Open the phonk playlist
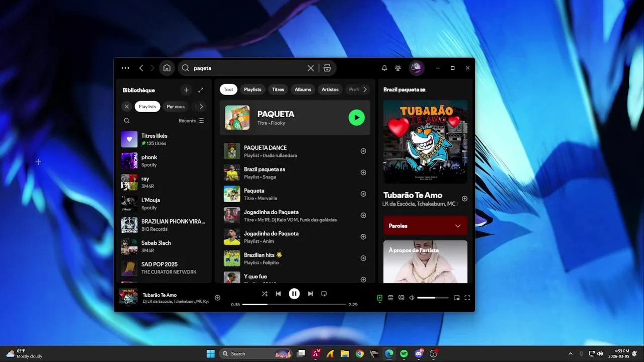 click(164, 161)
